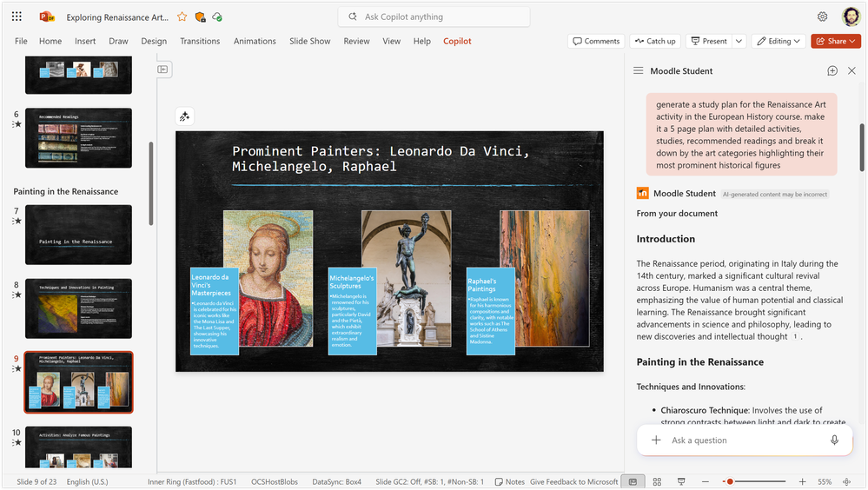Image resolution: width=868 pixels, height=490 pixels.
Task: Select slide 8 Techniques and Innovations thumbnail
Action: 78,308
